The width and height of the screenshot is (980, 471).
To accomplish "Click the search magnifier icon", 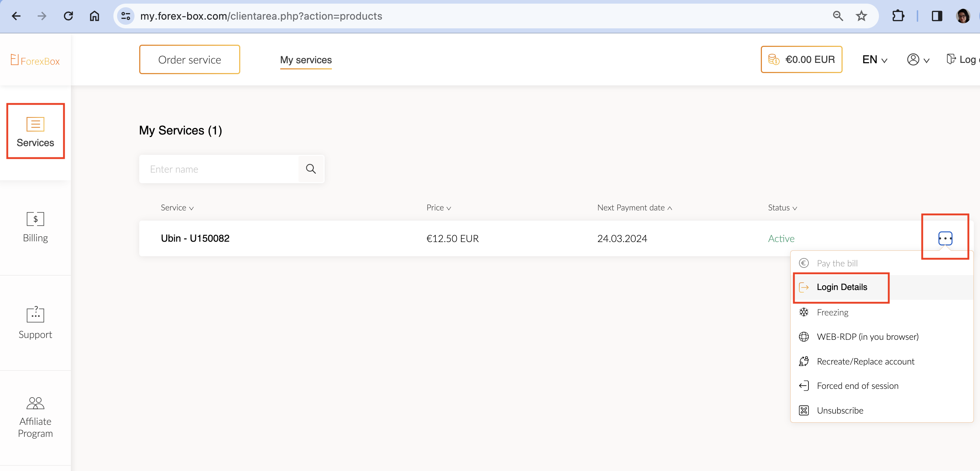I will point(311,169).
